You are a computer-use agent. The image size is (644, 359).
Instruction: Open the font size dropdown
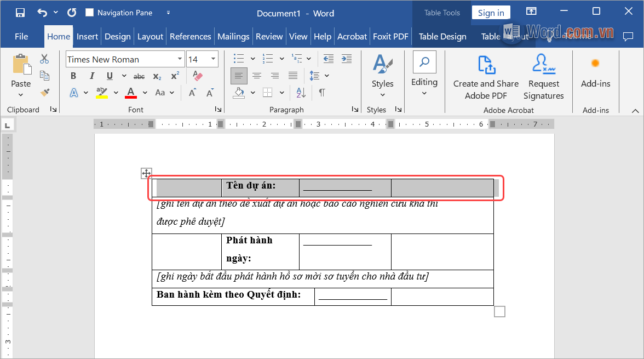click(212, 59)
